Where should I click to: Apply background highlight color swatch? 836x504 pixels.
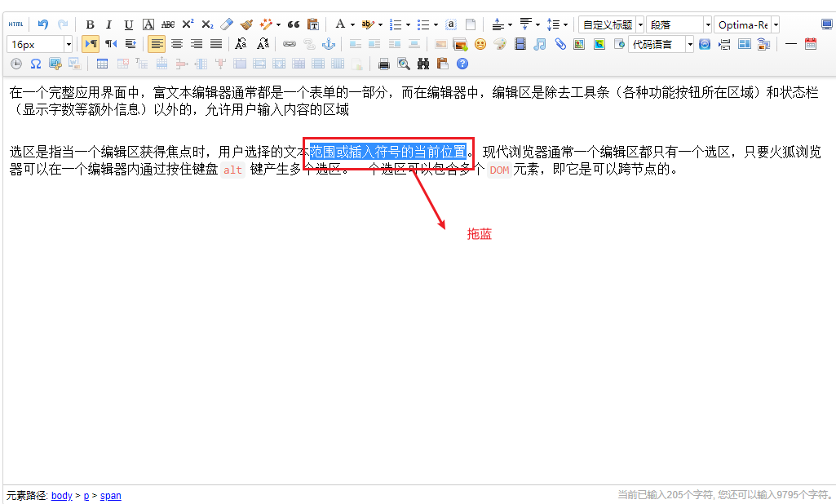(367, 24)
